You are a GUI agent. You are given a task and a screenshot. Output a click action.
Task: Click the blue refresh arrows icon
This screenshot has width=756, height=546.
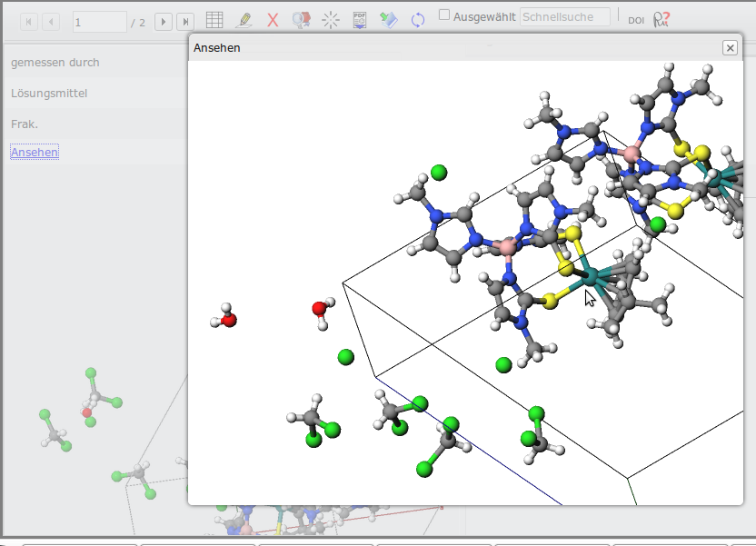[418, 20]
